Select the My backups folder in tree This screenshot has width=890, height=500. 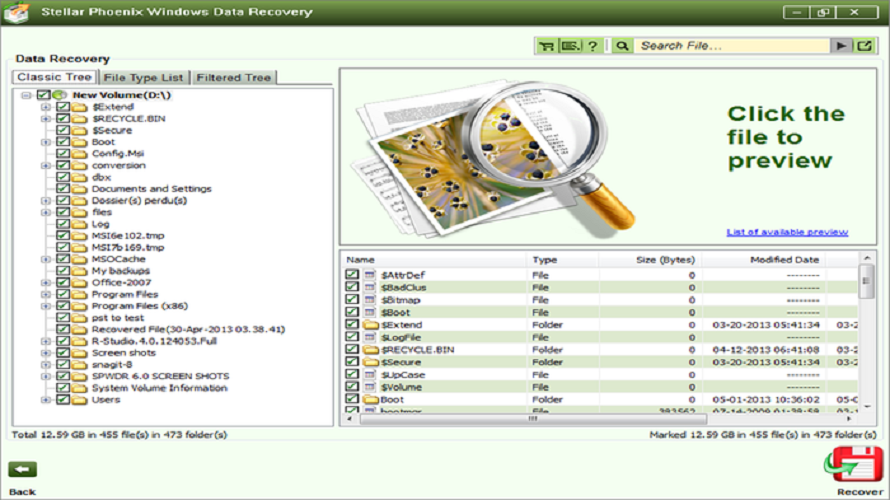[121, 271]
